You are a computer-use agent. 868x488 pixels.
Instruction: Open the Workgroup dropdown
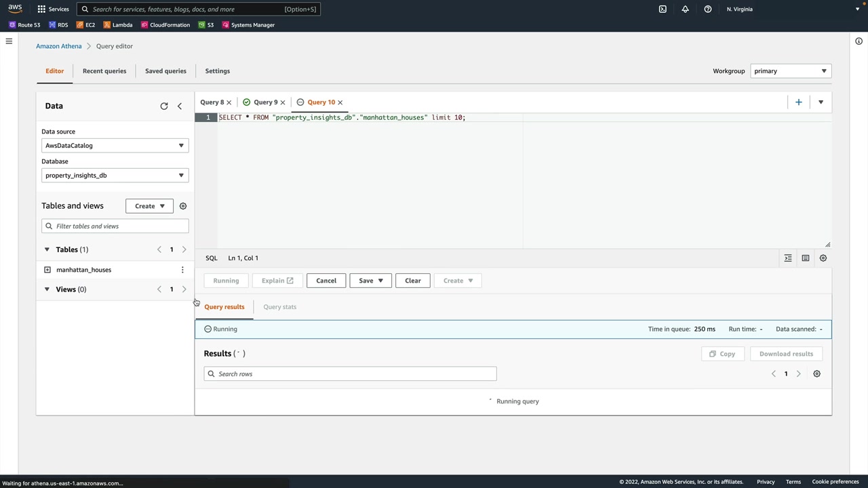[x=791, y=71]
